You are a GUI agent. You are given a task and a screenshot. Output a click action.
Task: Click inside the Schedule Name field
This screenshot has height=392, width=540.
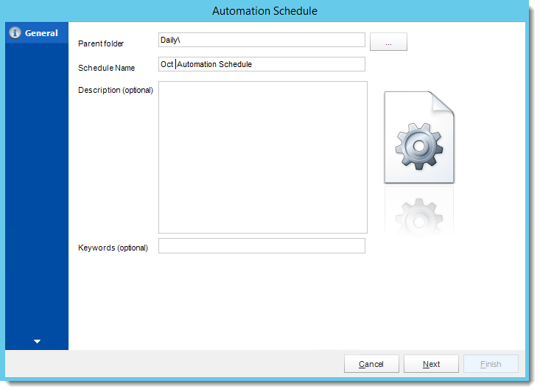(x=262, y=64)
